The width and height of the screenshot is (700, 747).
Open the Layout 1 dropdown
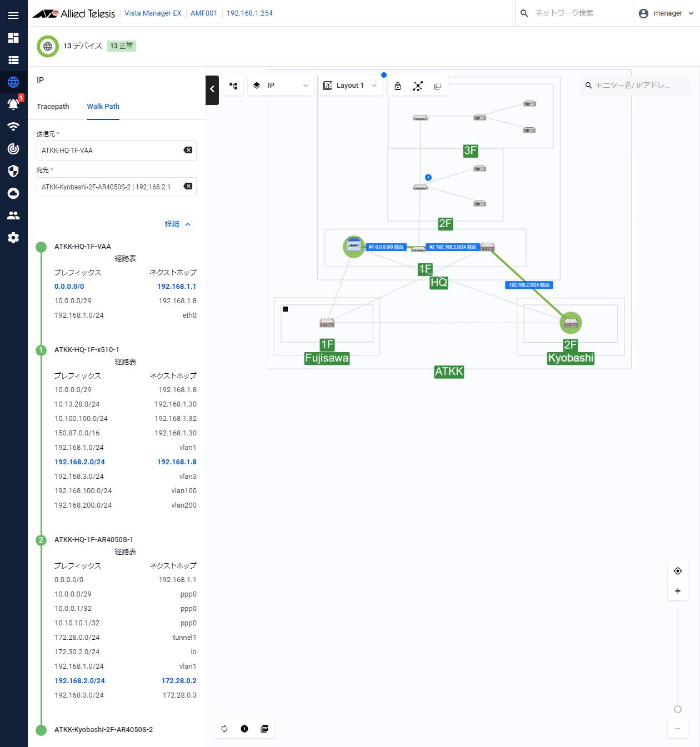[351, 86]
